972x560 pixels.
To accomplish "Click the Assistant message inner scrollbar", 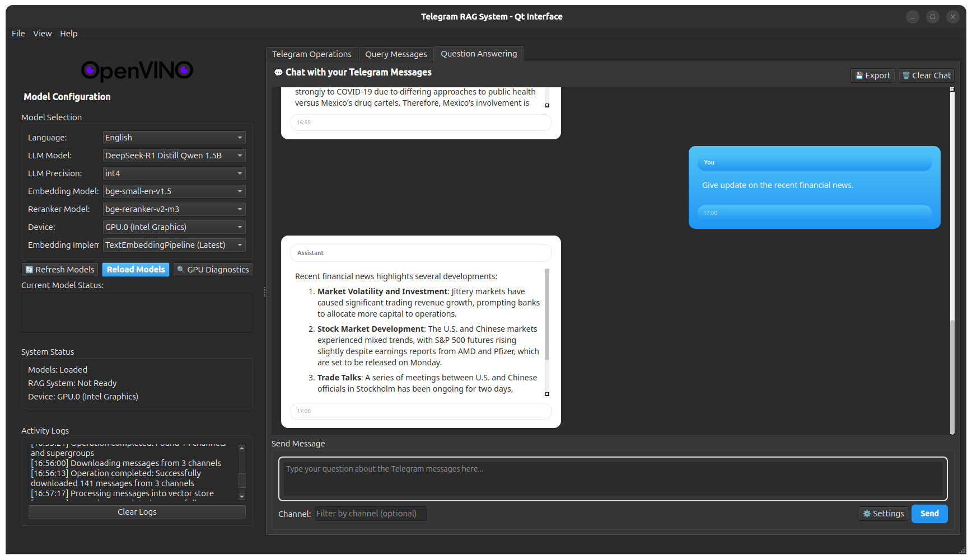I will [547, 314].
